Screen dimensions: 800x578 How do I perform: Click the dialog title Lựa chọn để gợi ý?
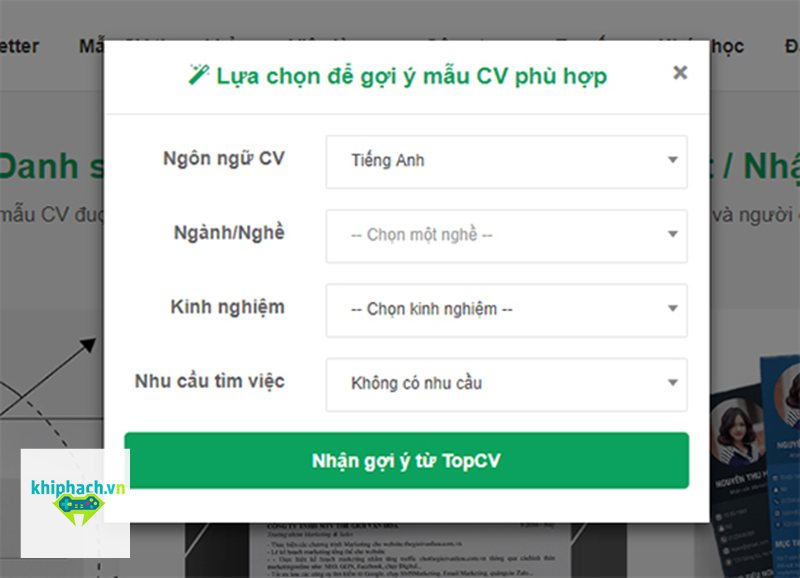pos(412,76)
